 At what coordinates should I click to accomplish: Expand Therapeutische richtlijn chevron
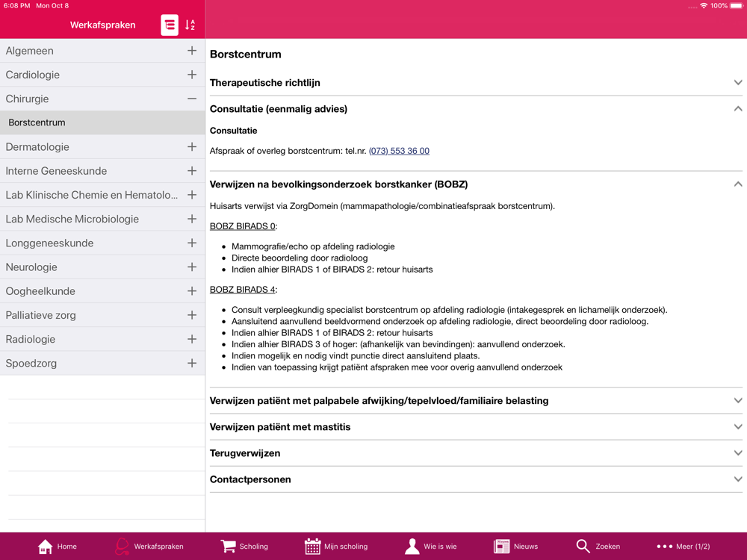(737, 82)
